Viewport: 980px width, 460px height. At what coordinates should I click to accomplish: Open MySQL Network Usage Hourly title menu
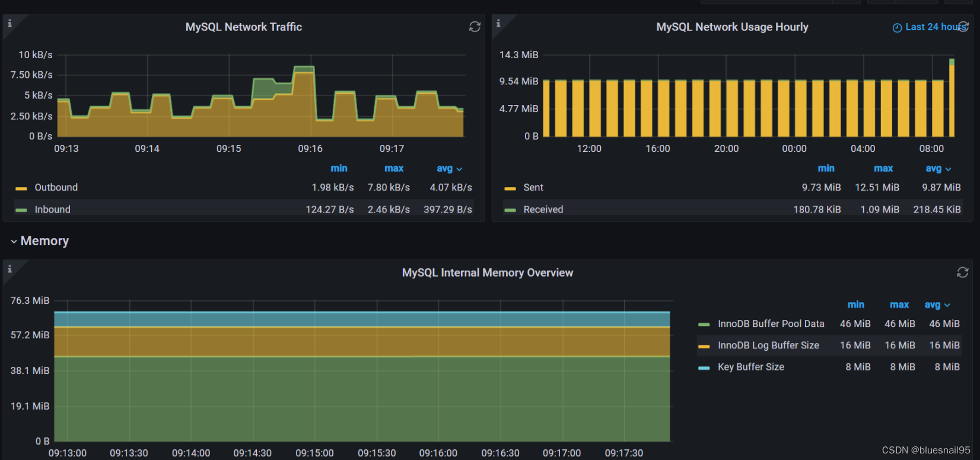pos(732,27)
